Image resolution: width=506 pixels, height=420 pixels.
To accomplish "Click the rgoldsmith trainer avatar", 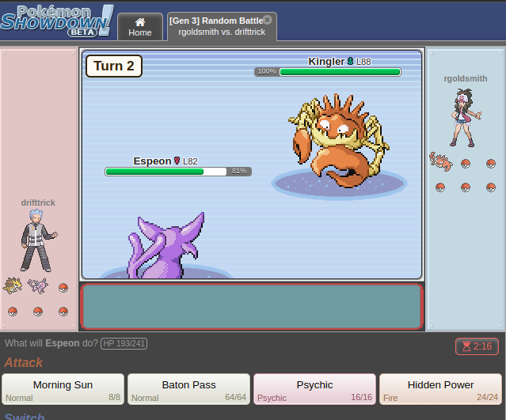I will pyautogui.click(x=466, y=118).
